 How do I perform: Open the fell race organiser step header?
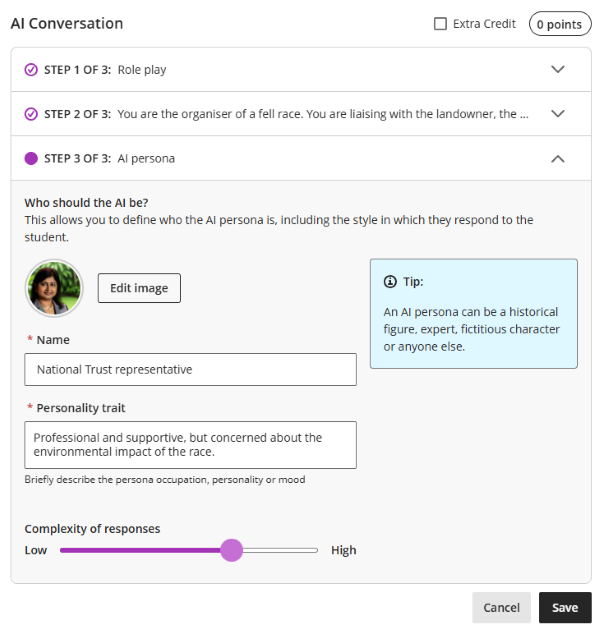322,114
